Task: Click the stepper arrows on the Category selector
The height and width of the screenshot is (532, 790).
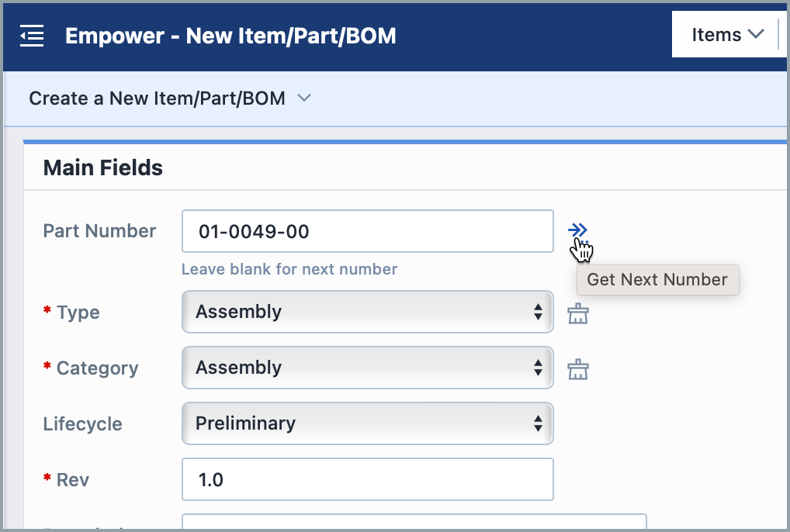Action: tap(539, 368)
